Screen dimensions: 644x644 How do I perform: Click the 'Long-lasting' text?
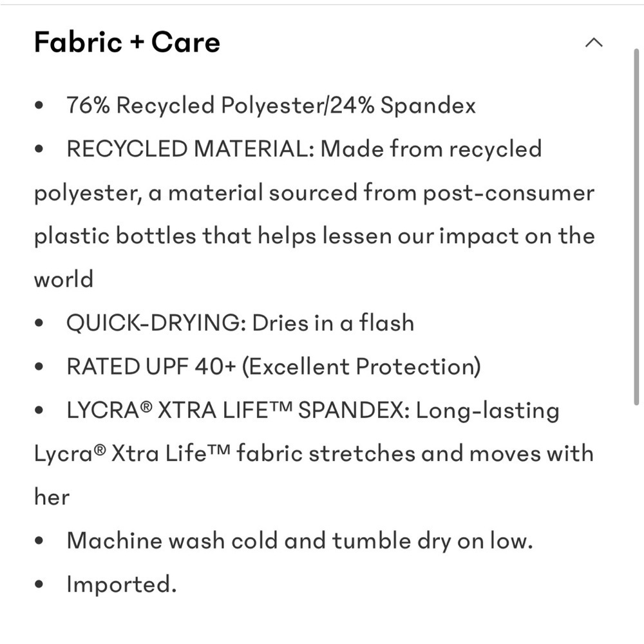click(x=488, y=410)
